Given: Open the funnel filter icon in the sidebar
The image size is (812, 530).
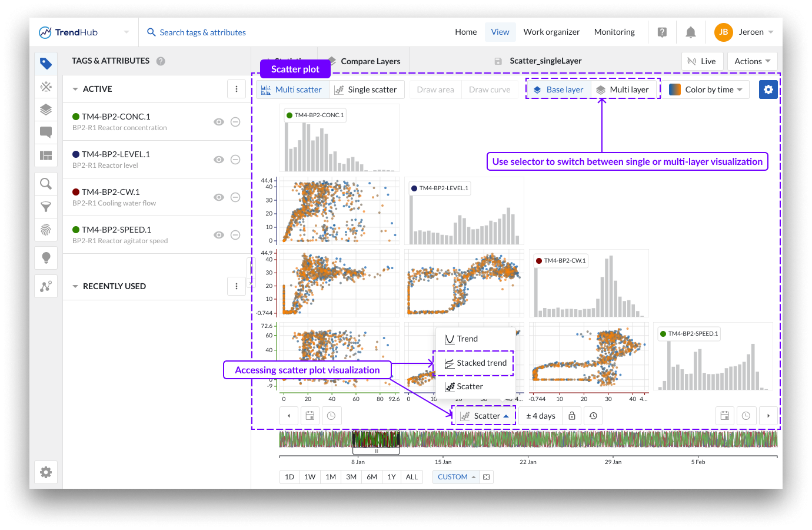Looking at the screenshot, I should point(46,207).
